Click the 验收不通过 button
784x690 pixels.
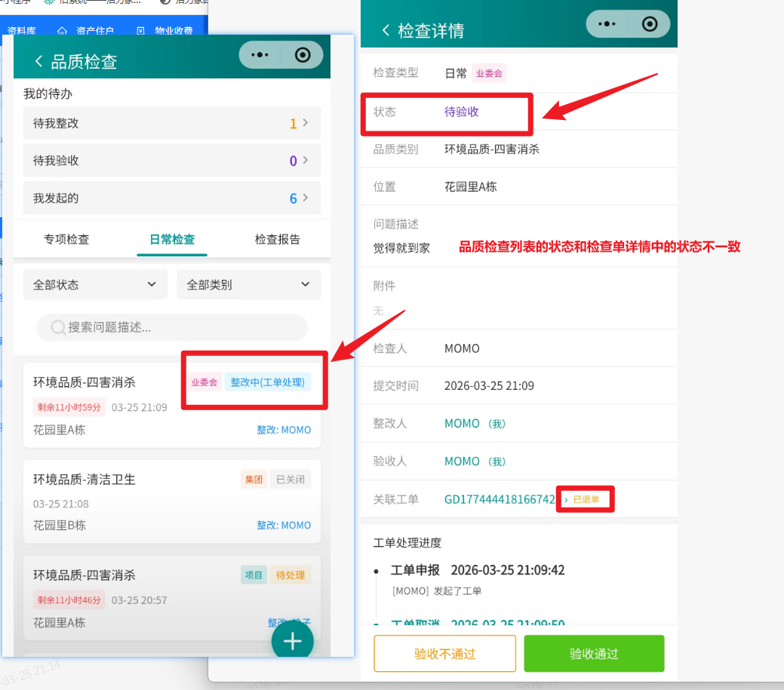click(x=444, y=653)
